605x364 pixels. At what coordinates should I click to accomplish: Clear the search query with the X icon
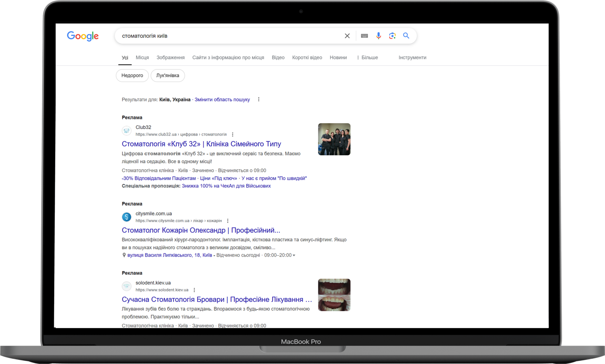click(x=347, y=36)
